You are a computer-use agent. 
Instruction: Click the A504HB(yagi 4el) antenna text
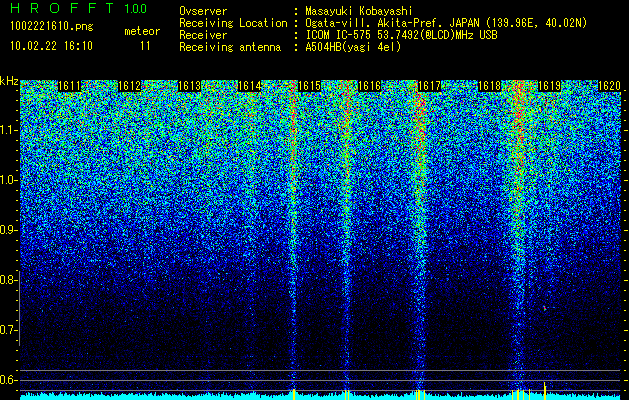coord(353,47)
